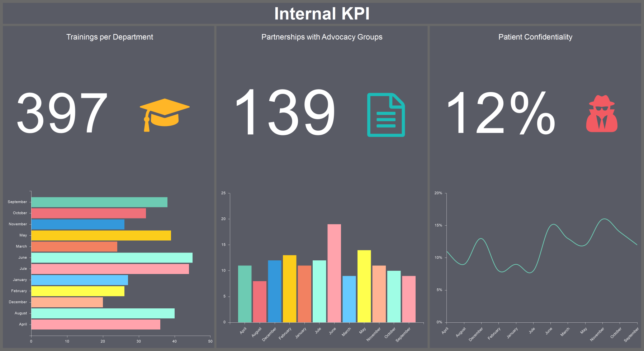Image resolution: width=644 pixels, height=351 pixels.
Task: Click the teal document icon
Action: point(386,115)
